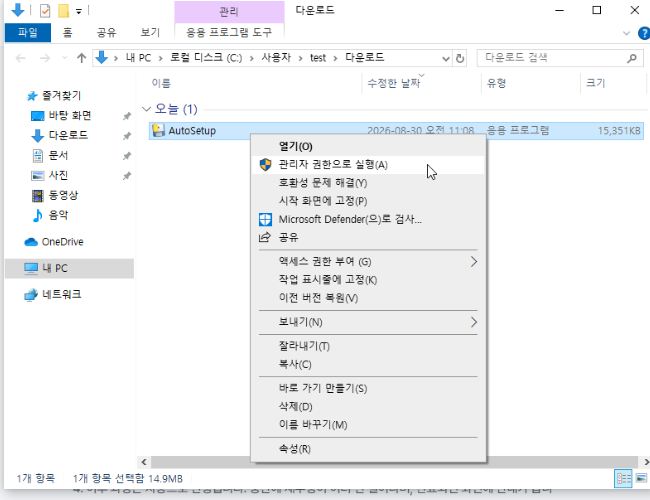This screenshot has width=650, height=500.
Task: Click the search magnifier icon
Action: (x=632, y=58)
